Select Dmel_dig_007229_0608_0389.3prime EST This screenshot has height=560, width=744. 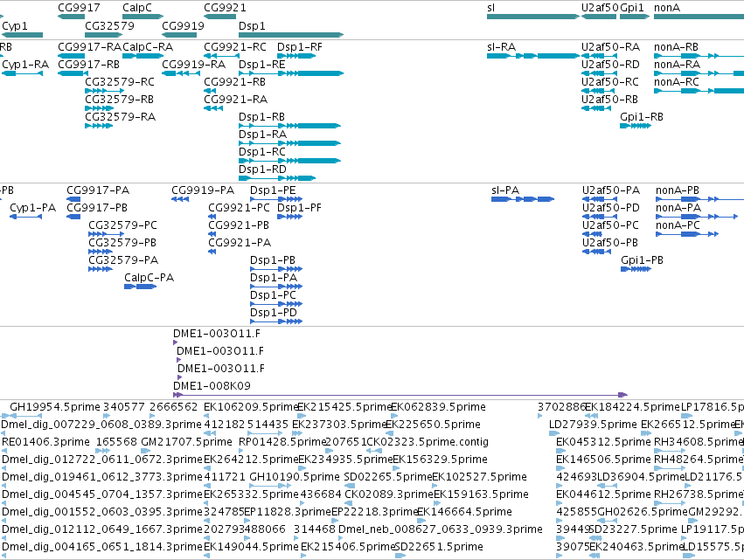pyautogui.click(x=3, y=433)
